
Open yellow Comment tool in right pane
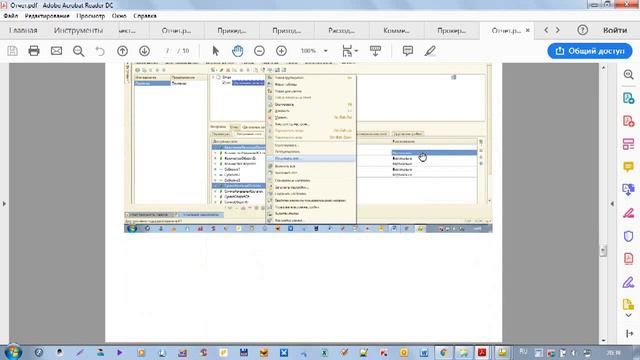pyautogui.click(x=629, y=167)
